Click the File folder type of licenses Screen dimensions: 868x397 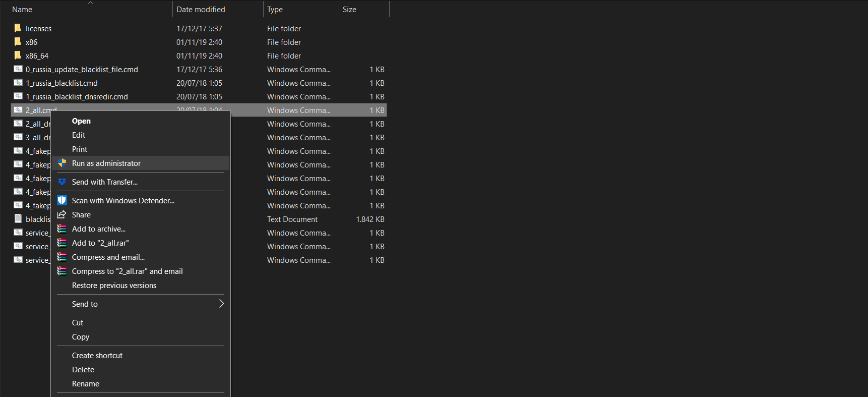point(284,29)
